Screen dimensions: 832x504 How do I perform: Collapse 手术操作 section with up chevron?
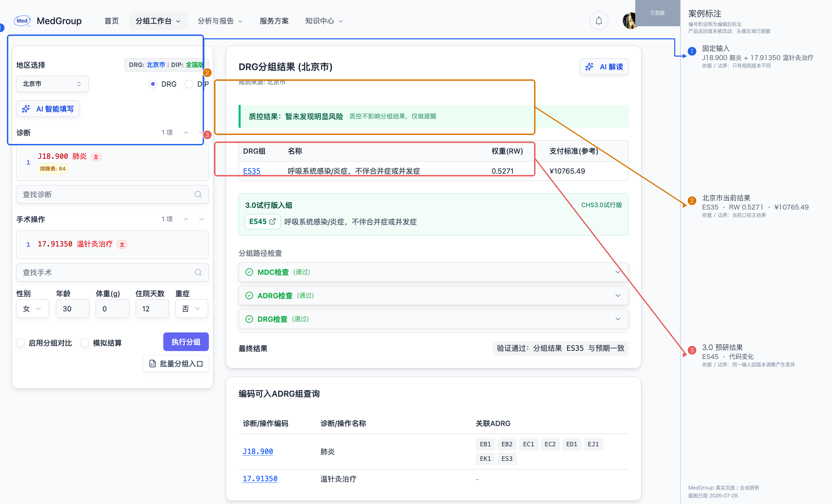coord(186,219)
